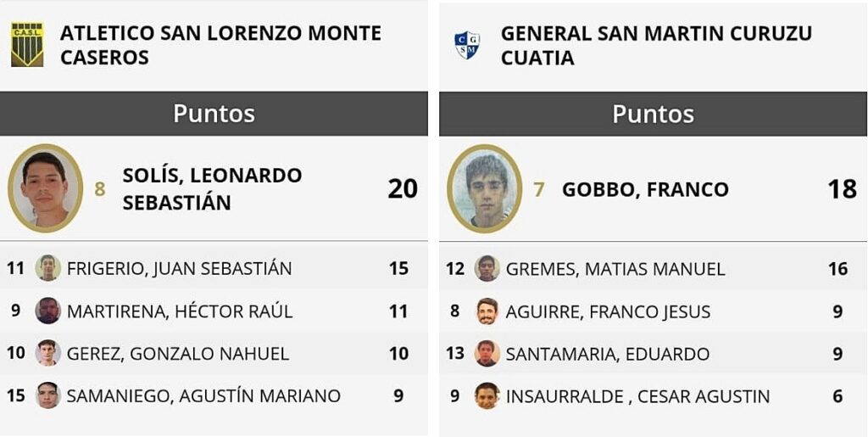
Task: Click Frigerio Juan Sebastián's small avatar
Action: pos(48,268)
